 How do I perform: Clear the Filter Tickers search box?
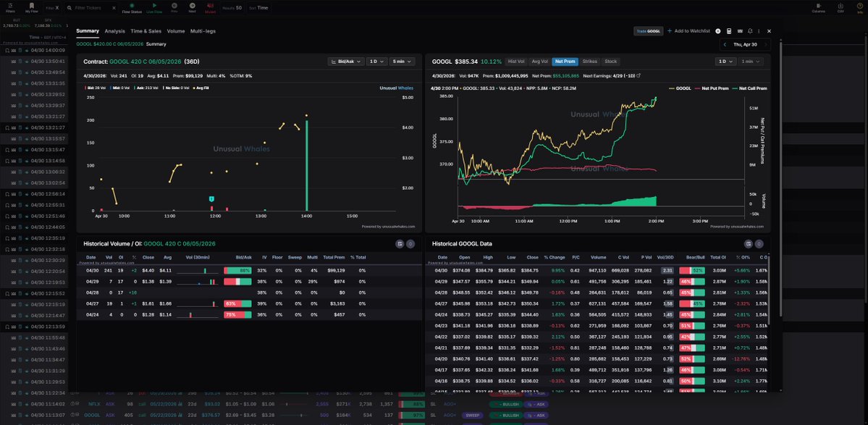coord(114,8)
